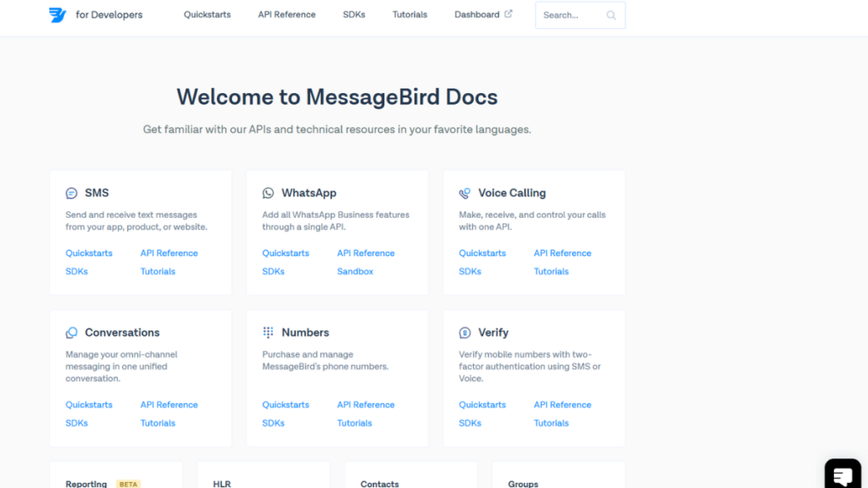This screenshot has width=868, height=488.
Task: Click the search magnifier icon
Action: coord(610,14)
